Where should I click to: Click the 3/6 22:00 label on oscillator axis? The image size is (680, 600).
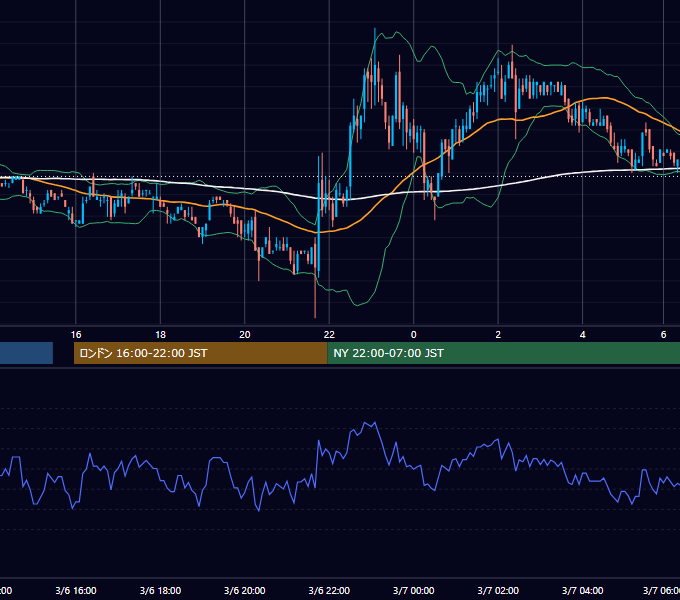pyautogui.click(x=329, y=590)
